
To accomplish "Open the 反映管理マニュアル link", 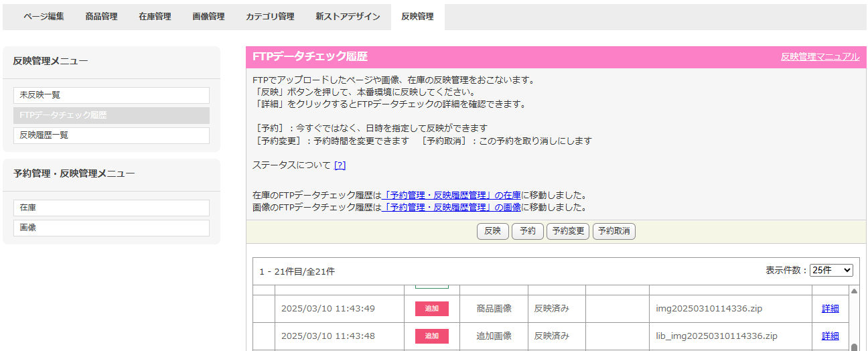I will 820,57.
